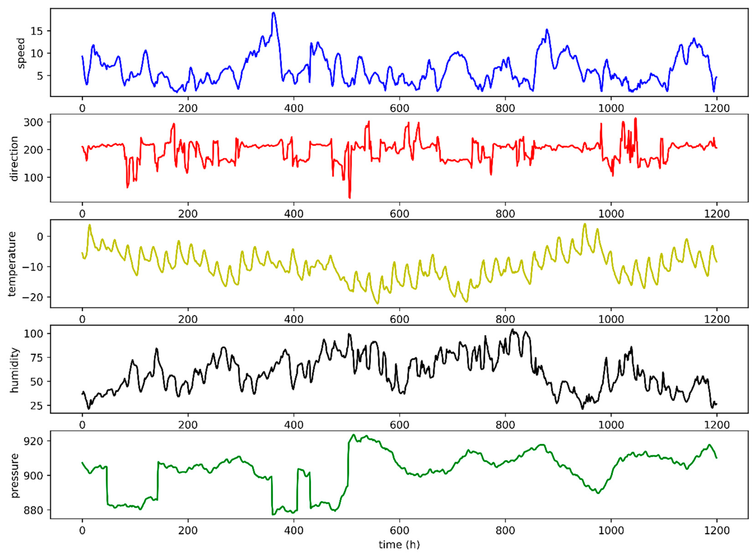Click the 920 tick on pressure axis
The height and width of the screenshot is (560, 756).
(x=33, y=441)
